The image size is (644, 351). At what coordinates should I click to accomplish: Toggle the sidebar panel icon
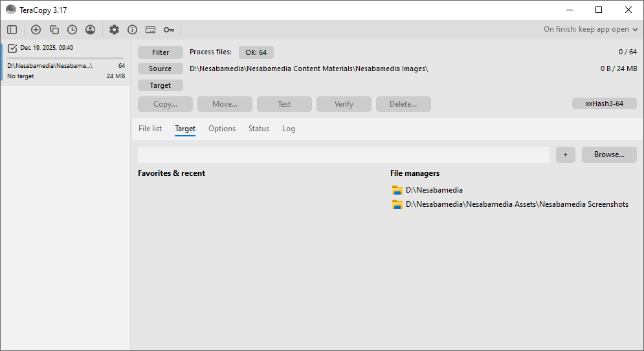tap(12, 30)
